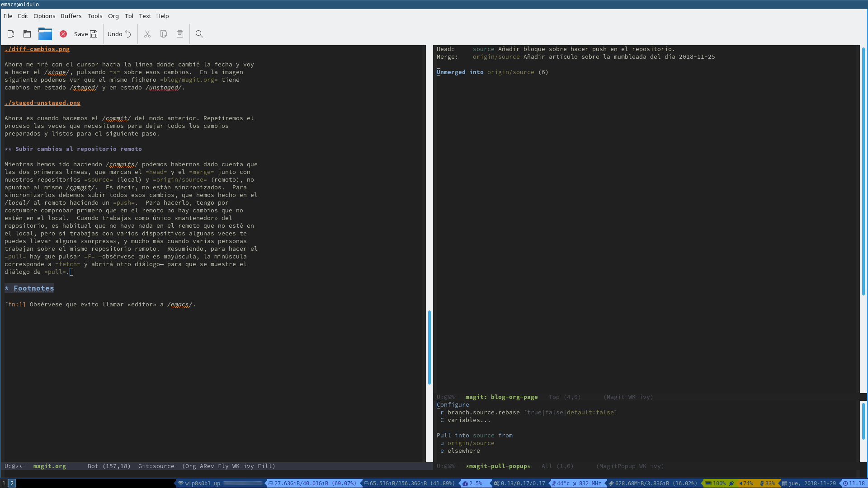Open the Org menu
The image size is (868, 488).
click(113, 16)
